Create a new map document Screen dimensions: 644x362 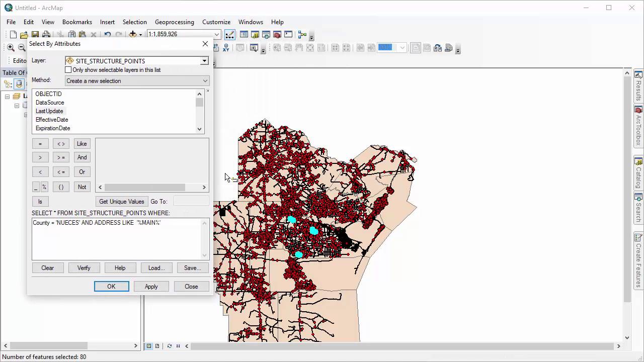(x=13, y=35)
